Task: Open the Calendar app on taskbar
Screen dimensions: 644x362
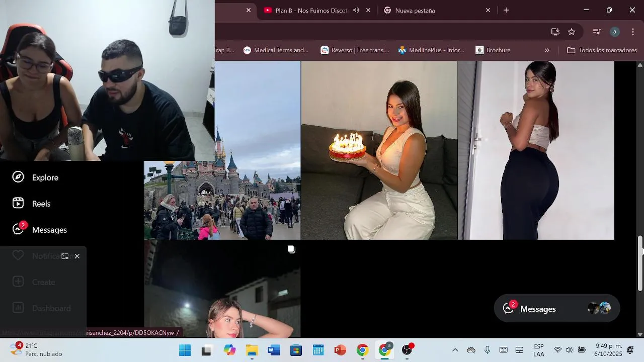Action: click(x=318, y=350)
